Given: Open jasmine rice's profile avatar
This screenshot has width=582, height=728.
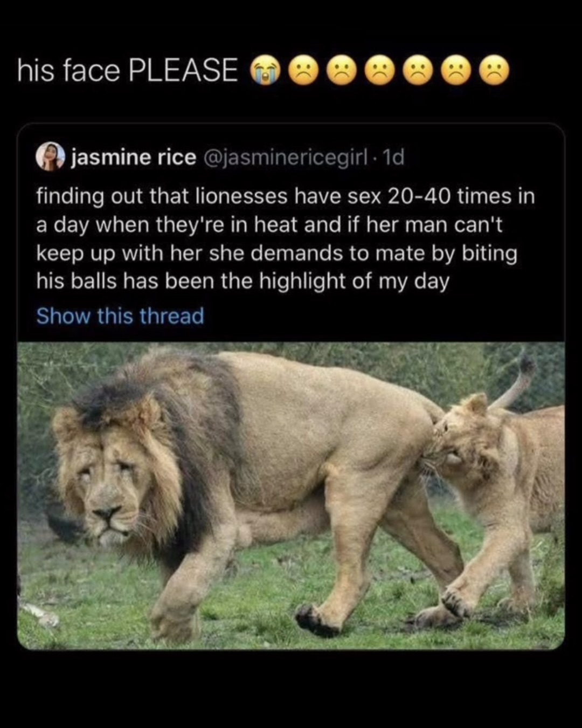Looking at the screenshot, I should point(50,157).
